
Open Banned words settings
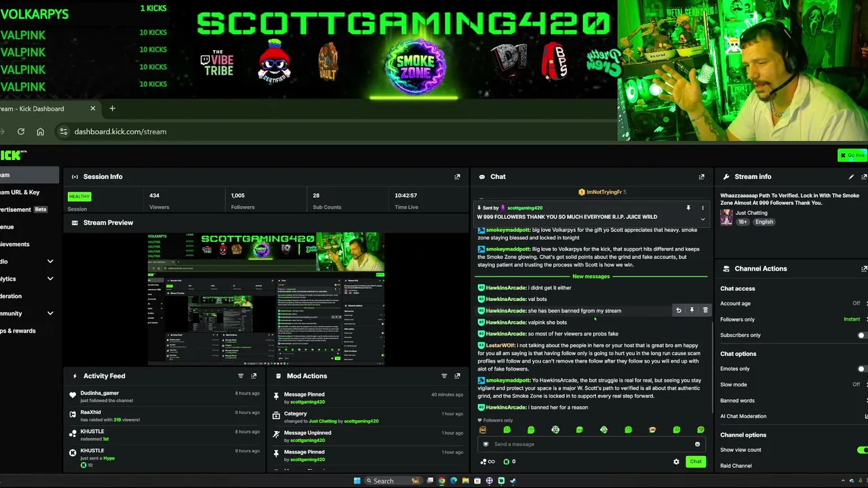coord(737,401)
